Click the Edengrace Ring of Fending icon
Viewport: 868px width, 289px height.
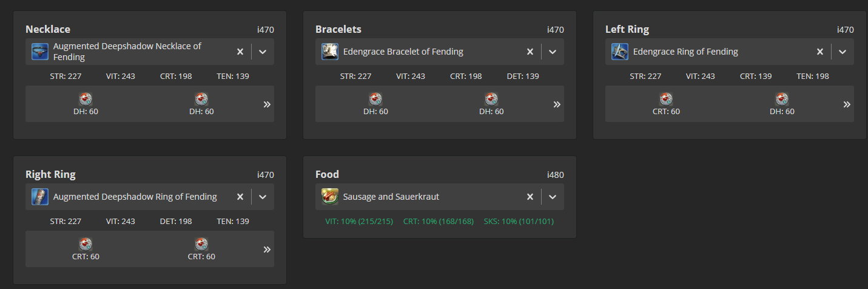pos(620,52)
